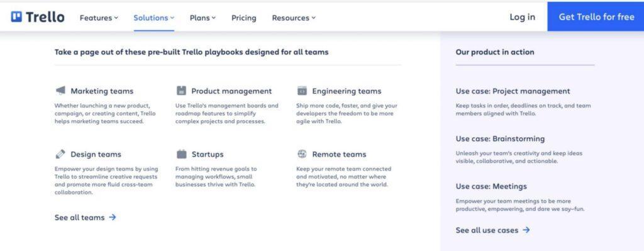The height and width of the screenshot is (251, 644).
Task: Click 'Keep your remote team connected' description
Action: pyautogui.click(x=344, y=177)
